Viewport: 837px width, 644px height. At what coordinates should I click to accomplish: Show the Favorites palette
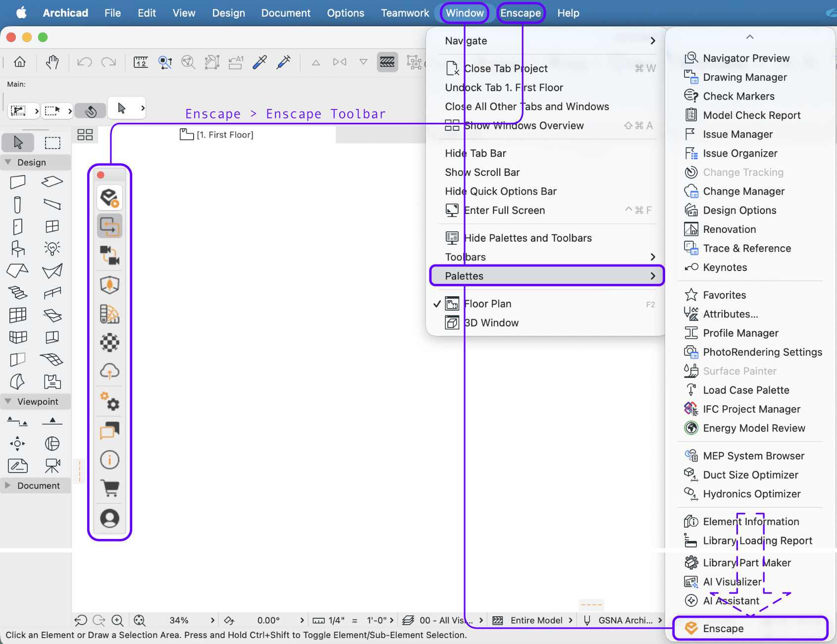pos(750,295)
